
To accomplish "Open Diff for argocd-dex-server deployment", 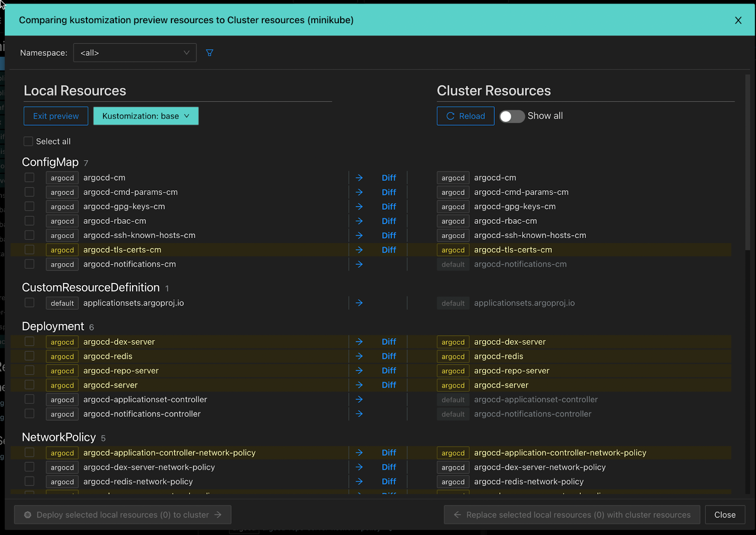I will tap(389, 342).
